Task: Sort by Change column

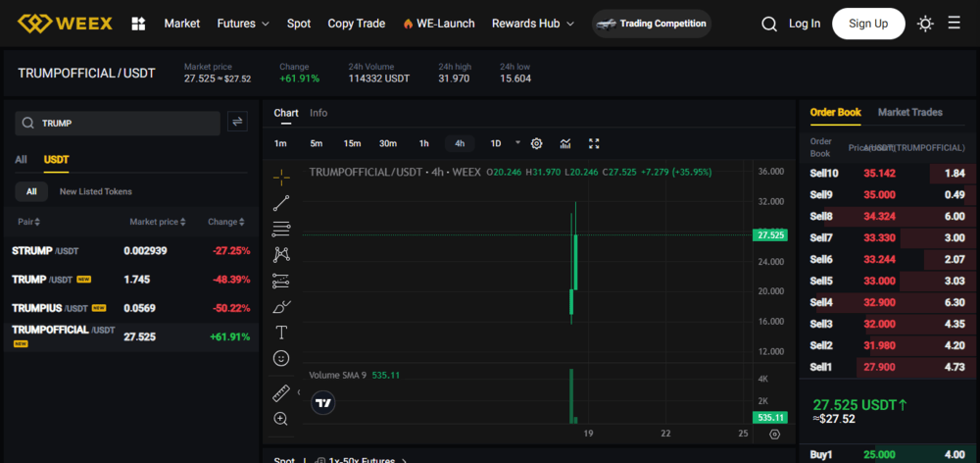Action: pos(226,222)
